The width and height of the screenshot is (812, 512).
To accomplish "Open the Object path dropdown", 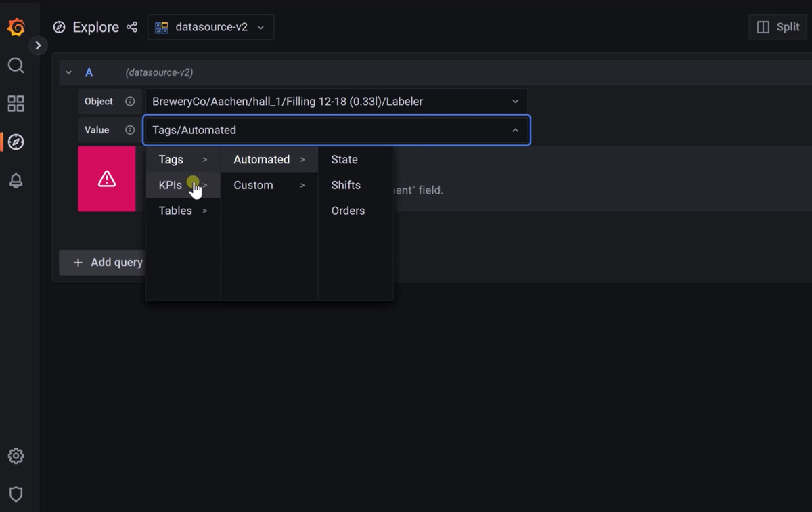I will 336,102.
